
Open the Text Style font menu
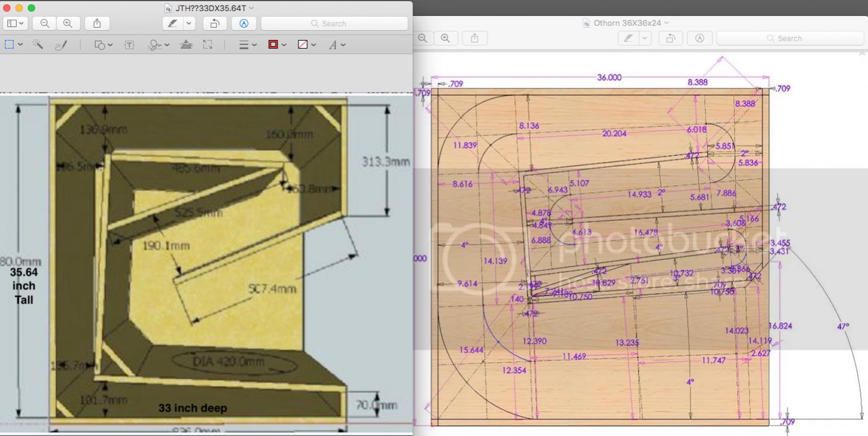pos(337,44)
